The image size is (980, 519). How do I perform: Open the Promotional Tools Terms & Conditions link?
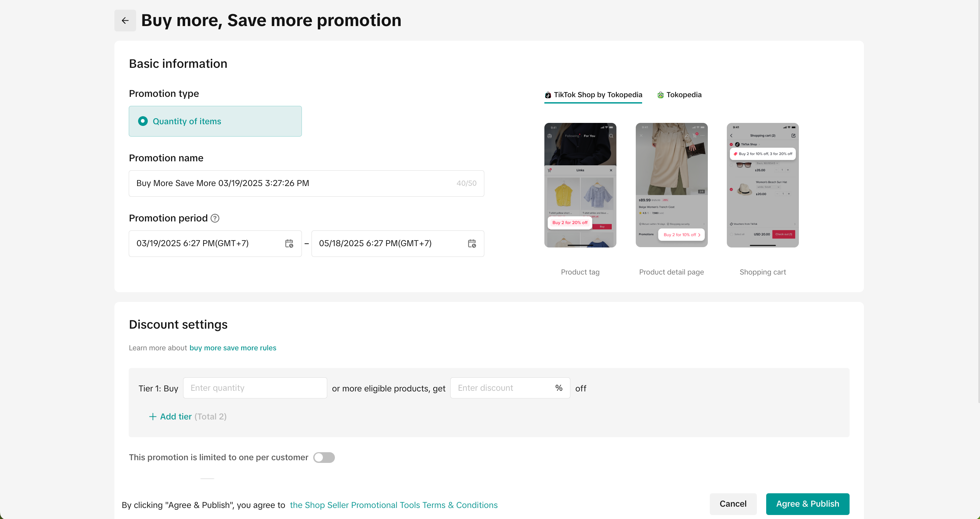[x=393, y=505]
